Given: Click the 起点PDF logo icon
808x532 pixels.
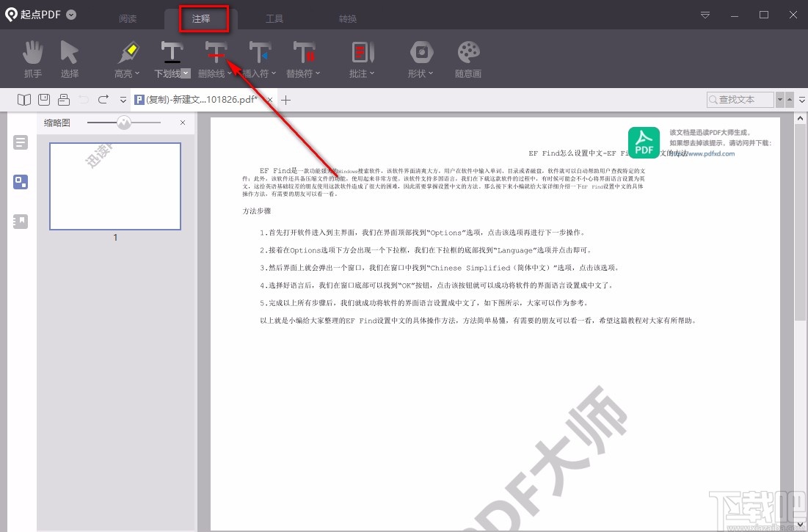Looking at the screenshot, I should point(11,15).
